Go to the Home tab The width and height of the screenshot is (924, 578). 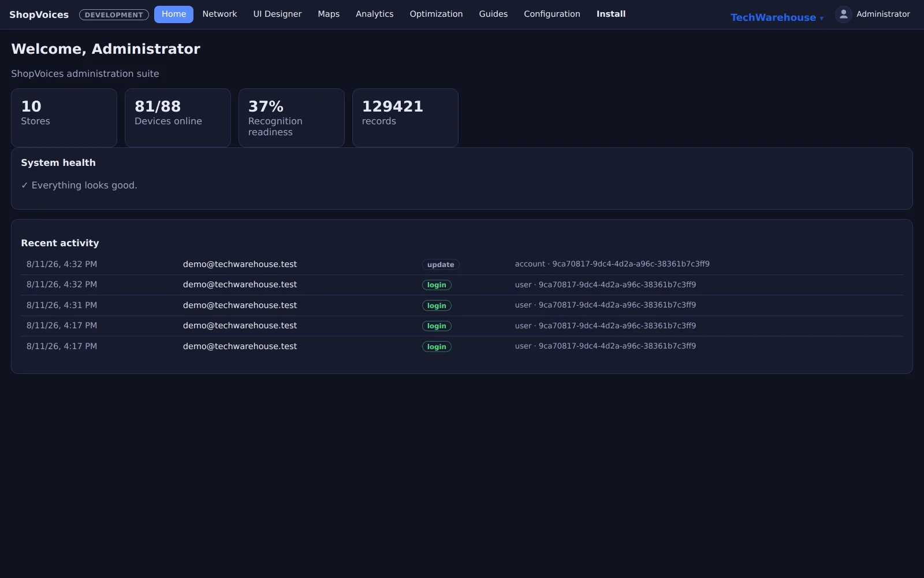(x=174, y=14)
